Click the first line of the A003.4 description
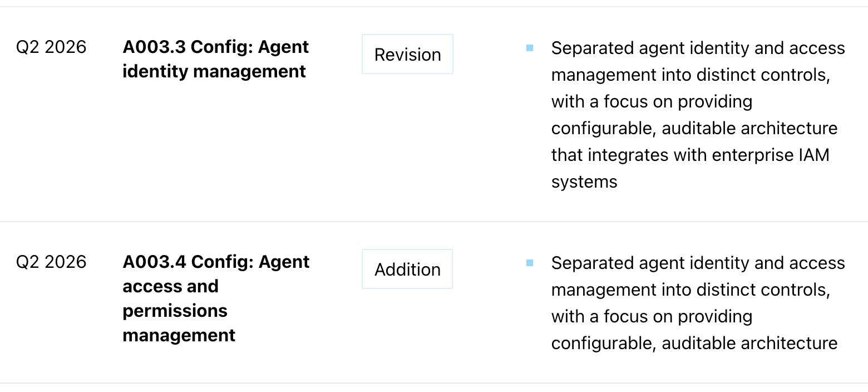This screenshot has width=868, height=392. coord(698,263)
